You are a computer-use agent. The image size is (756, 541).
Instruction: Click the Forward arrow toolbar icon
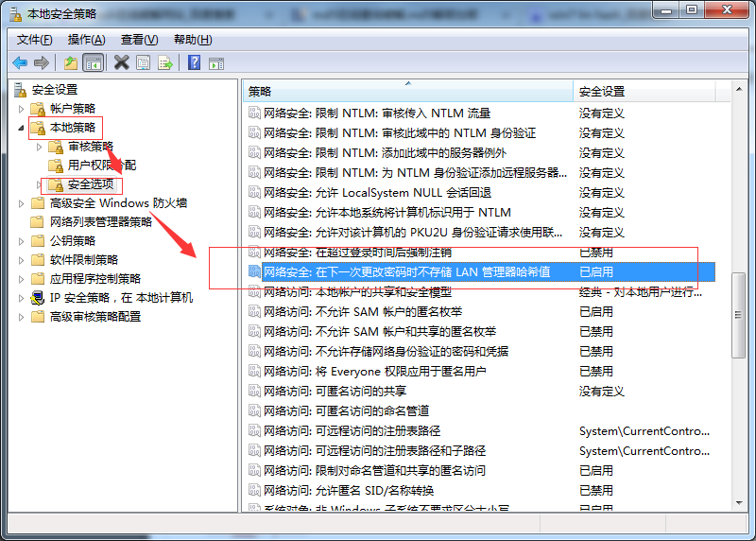[x=42, y=62]
